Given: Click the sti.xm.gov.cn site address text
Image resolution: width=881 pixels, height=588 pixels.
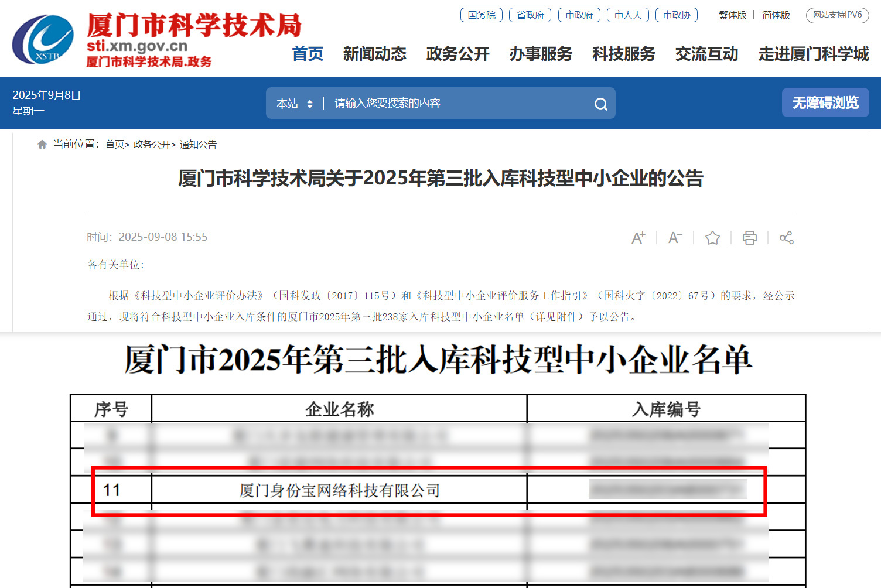Looking at the screenshot, I should pos(137,46).
